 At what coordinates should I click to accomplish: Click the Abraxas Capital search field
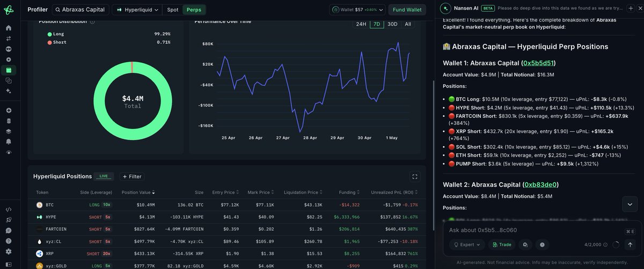80,10
